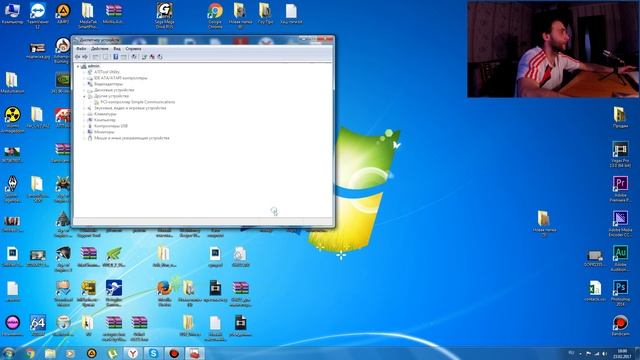Click the taskbar clock and date
The width and height of the screenshot is (640, 360).
pyautogui.click(x=622, y=353)
